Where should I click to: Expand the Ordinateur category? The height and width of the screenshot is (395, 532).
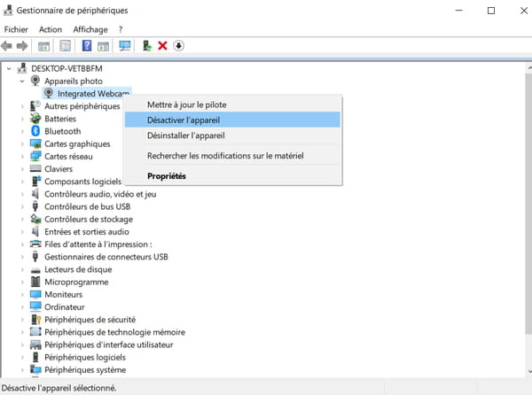click(22, 307)
